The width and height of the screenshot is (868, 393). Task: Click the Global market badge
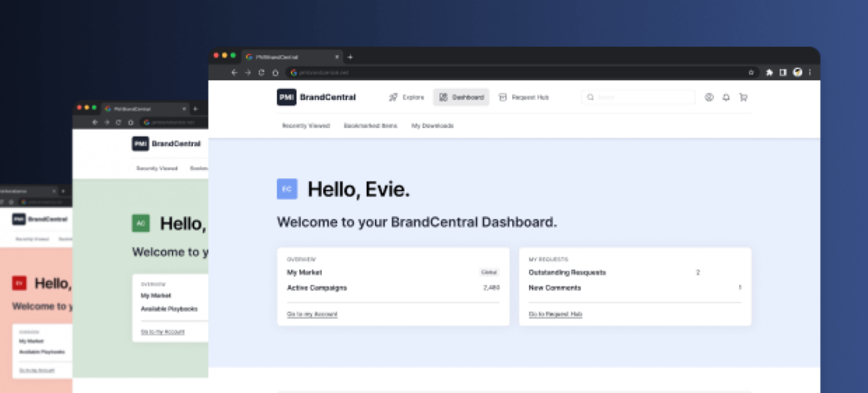pos(489,272)
